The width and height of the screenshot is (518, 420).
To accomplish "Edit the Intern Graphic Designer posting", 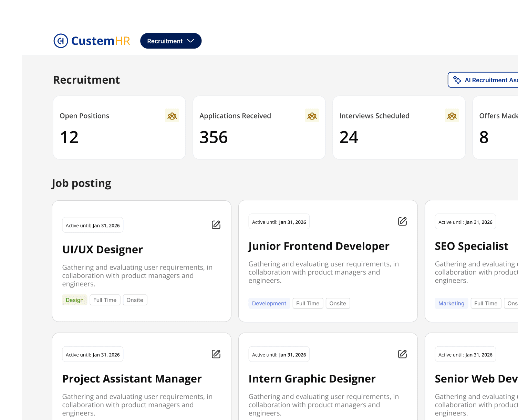I will tap(402, 354).
